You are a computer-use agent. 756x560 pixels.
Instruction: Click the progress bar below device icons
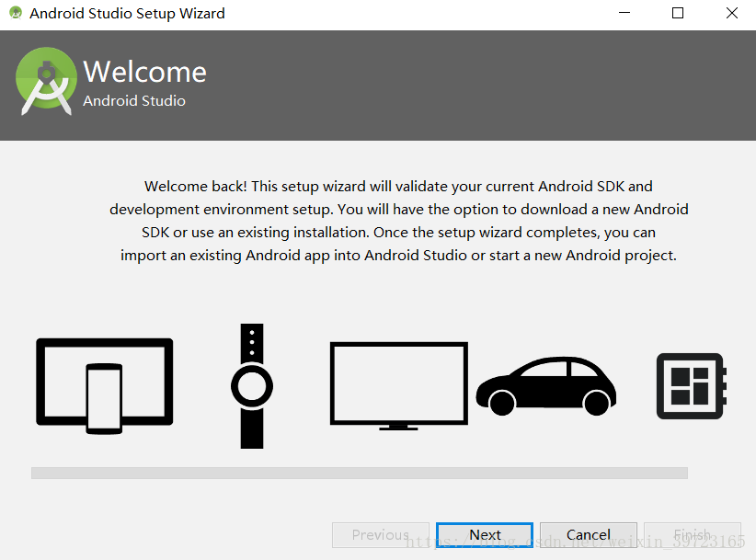click(x=360, y=473)
